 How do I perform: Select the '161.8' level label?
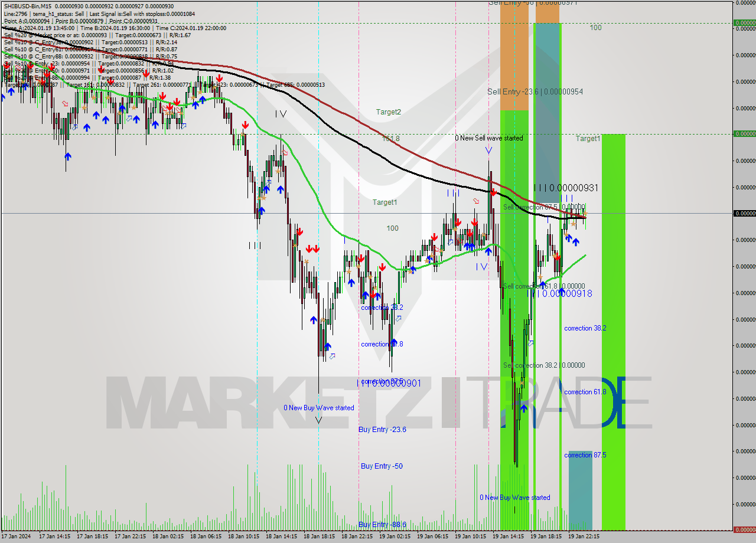[x=390, y=138]
